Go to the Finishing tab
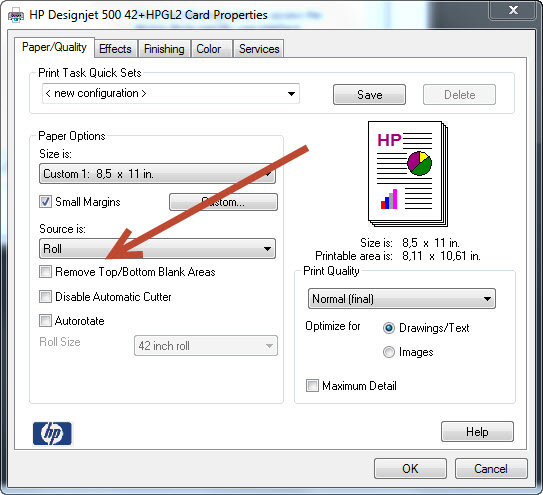The image size is (543, 495). pos(164,49)
